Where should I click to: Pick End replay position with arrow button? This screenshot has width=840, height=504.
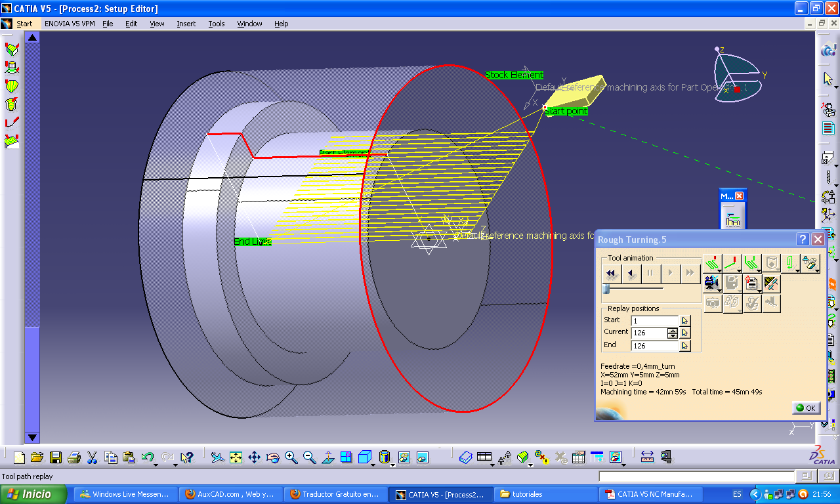685,345
